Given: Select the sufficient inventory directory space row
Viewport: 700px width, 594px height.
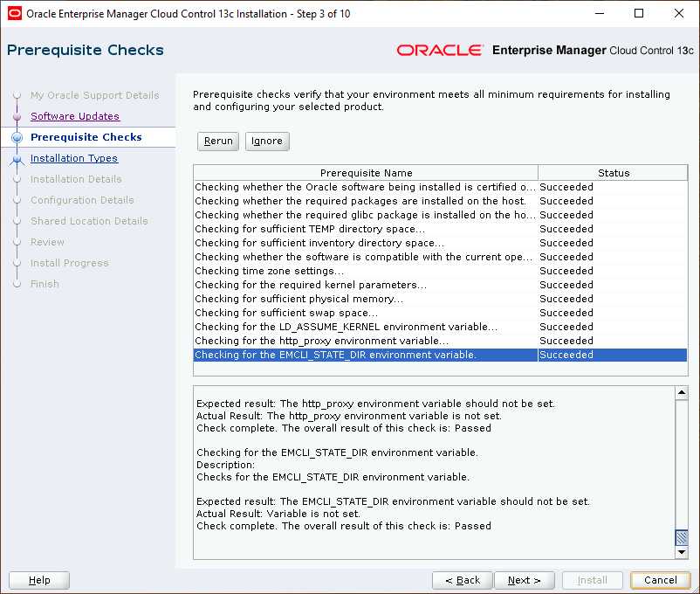Looking at the screenshot, I should click(440, 243).
